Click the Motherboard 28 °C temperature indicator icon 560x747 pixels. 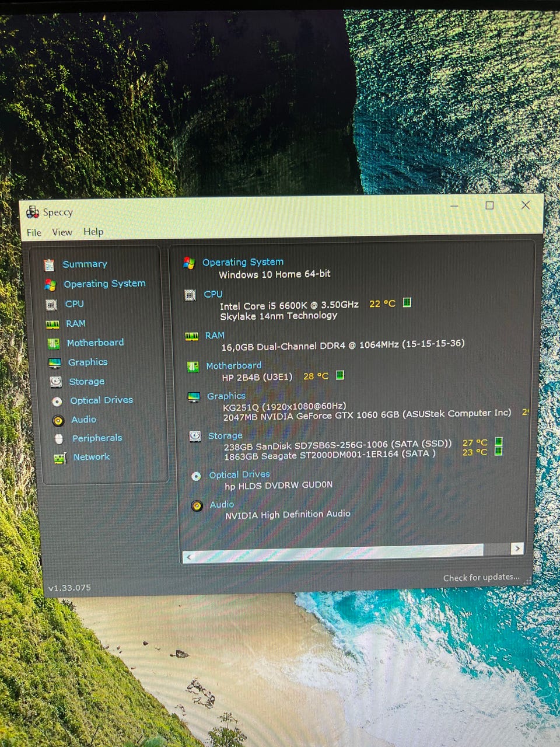(x=340, y=375)
